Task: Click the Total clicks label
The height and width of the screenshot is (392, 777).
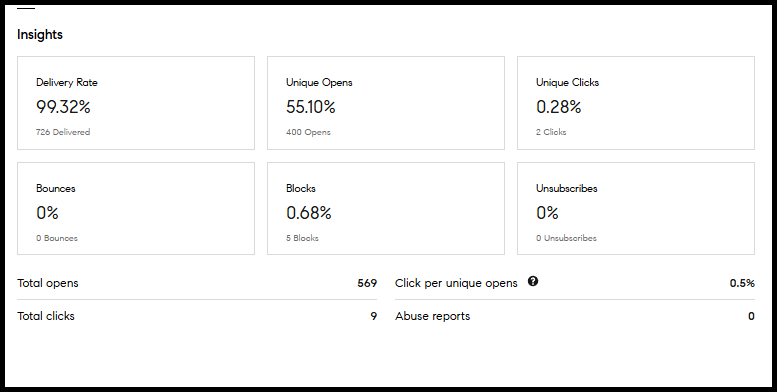Action: [x=46, y=316]
